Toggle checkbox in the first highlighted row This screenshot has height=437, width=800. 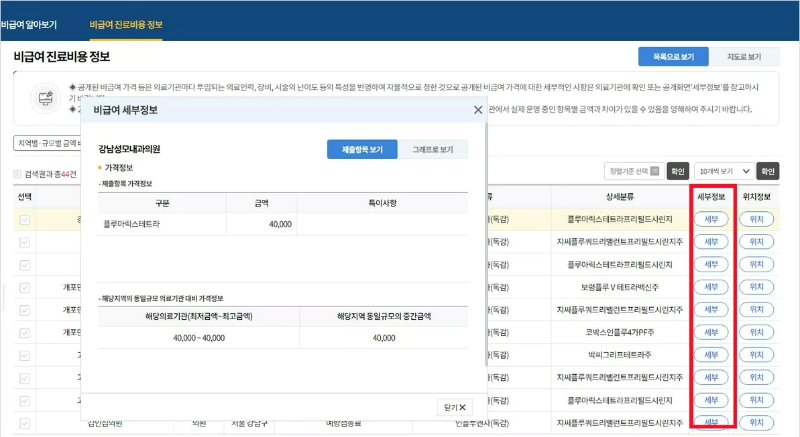click(24, 220)
